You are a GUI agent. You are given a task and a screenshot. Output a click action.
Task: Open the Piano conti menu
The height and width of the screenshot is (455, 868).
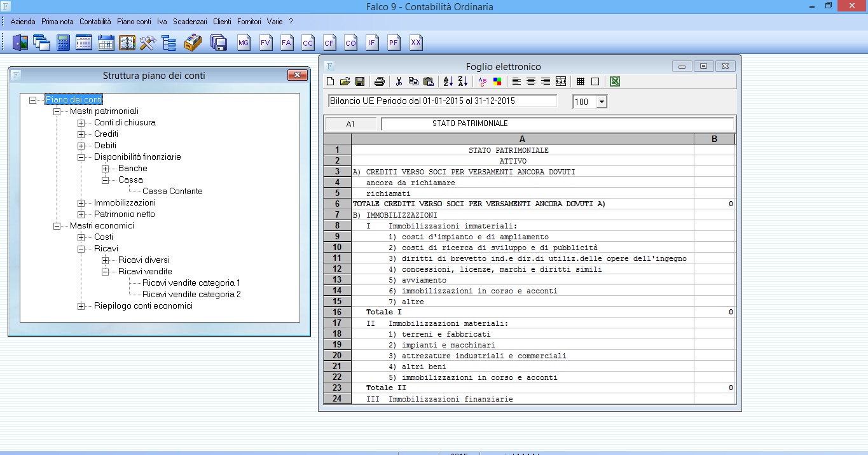pyautogui.click(x=134, y=22)
